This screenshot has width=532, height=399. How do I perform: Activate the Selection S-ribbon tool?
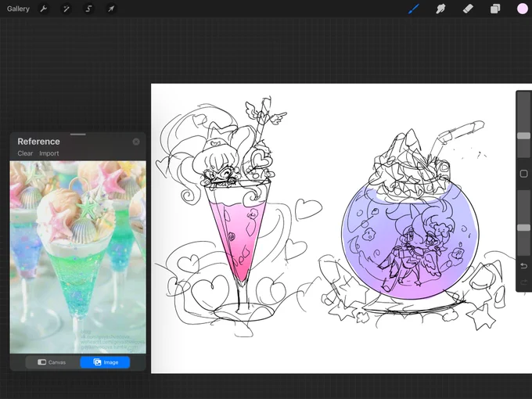click(x=88, y=9)
